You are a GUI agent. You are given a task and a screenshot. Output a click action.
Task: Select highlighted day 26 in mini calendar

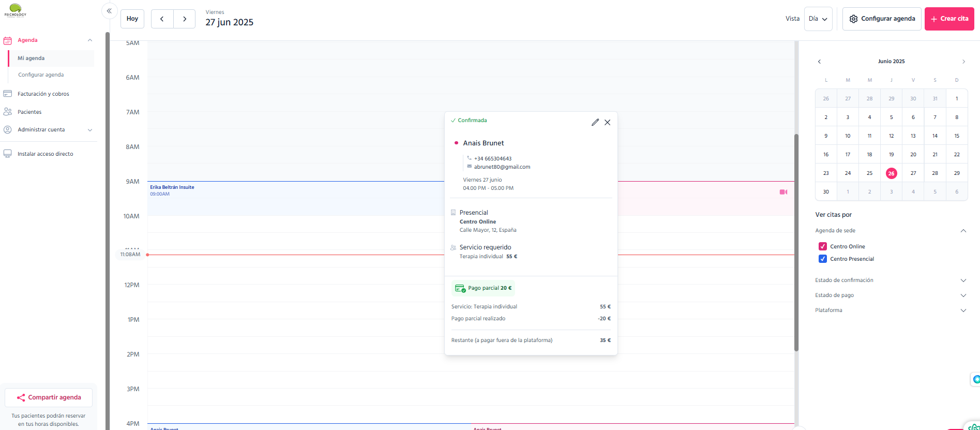(x=892, y=173)
